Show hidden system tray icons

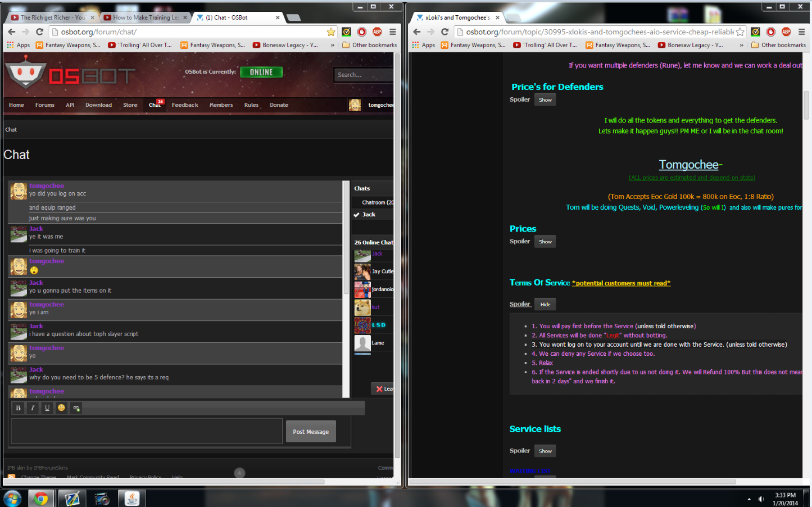tap(749, 499)
